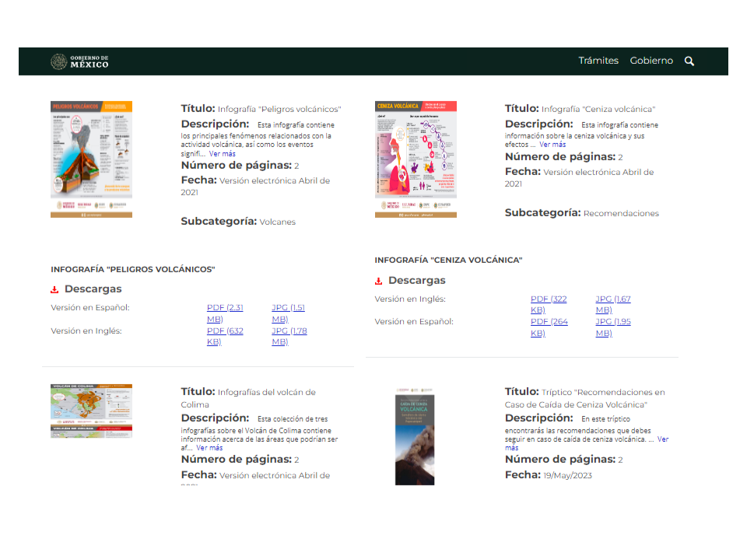Screen dimensions: 747x560
Task: Open Volcán de Colima infographic thumbnail
Action: tap(91, 411)
